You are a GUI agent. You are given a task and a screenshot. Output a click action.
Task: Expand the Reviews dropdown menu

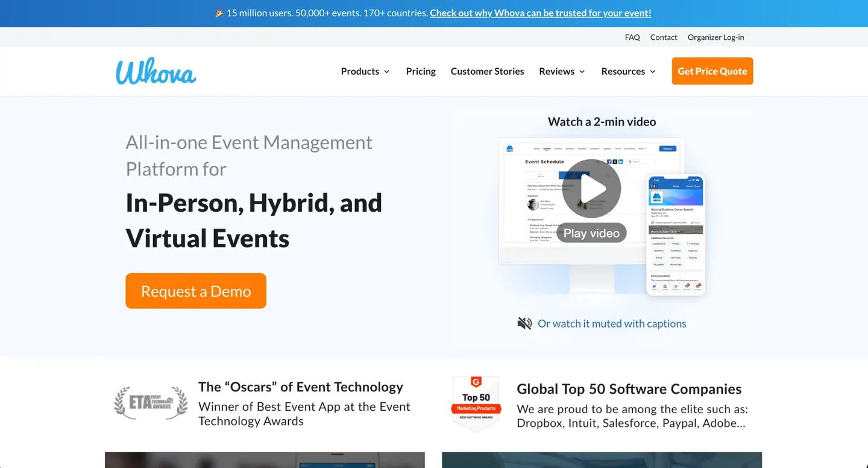(562, 71)
